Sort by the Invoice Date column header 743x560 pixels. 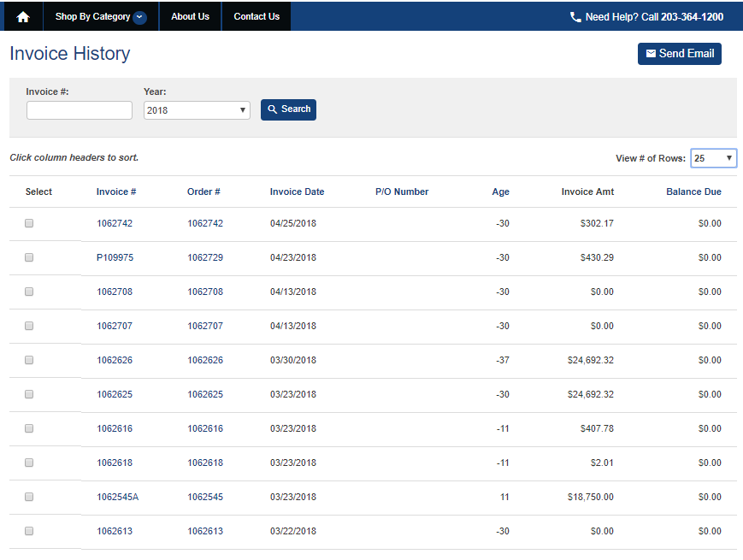tap(297, 192)
